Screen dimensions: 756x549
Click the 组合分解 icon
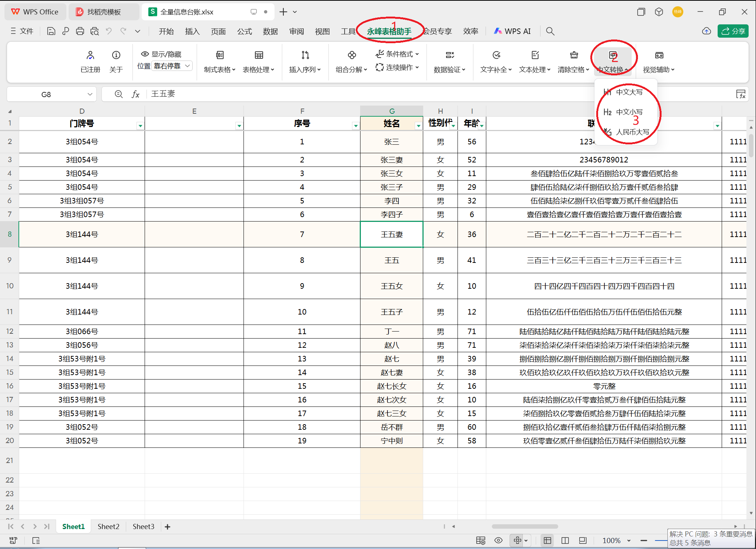352,55
